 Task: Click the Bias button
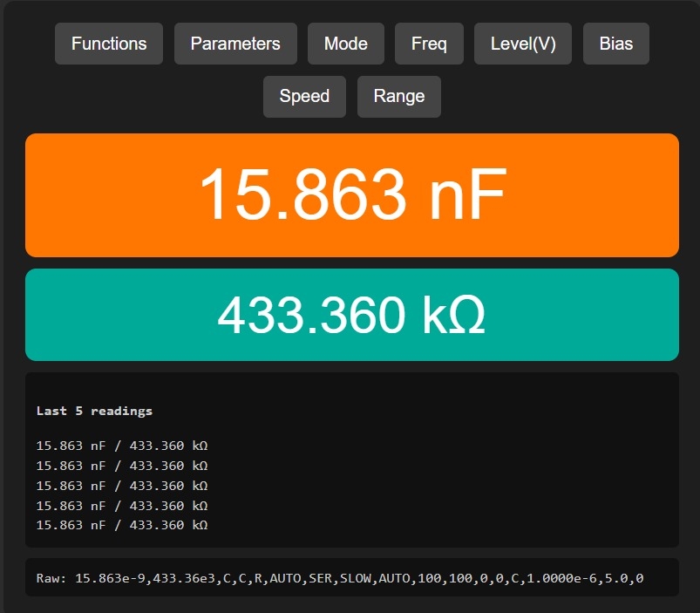(615, 44)
